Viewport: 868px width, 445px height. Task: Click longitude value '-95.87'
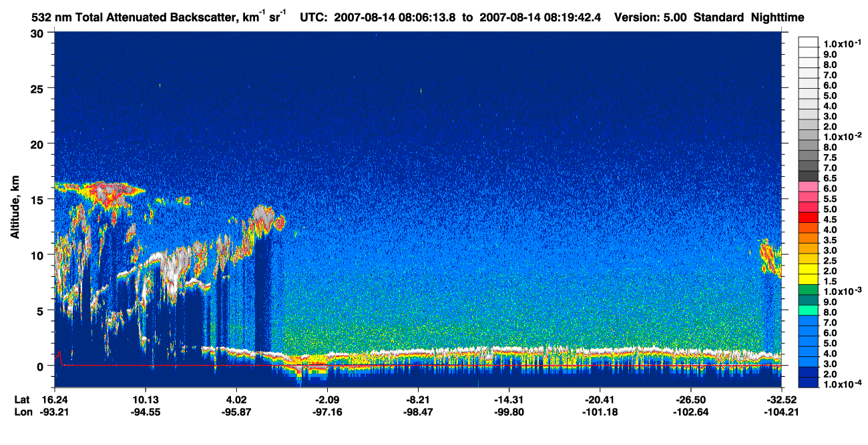pyautogui.click(x=236, y=412)
